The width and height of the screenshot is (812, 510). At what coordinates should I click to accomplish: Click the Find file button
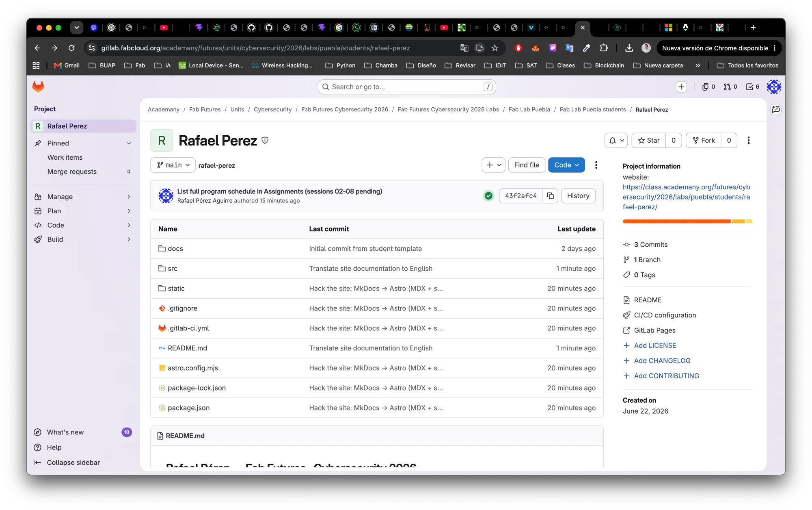pos(527,165)
